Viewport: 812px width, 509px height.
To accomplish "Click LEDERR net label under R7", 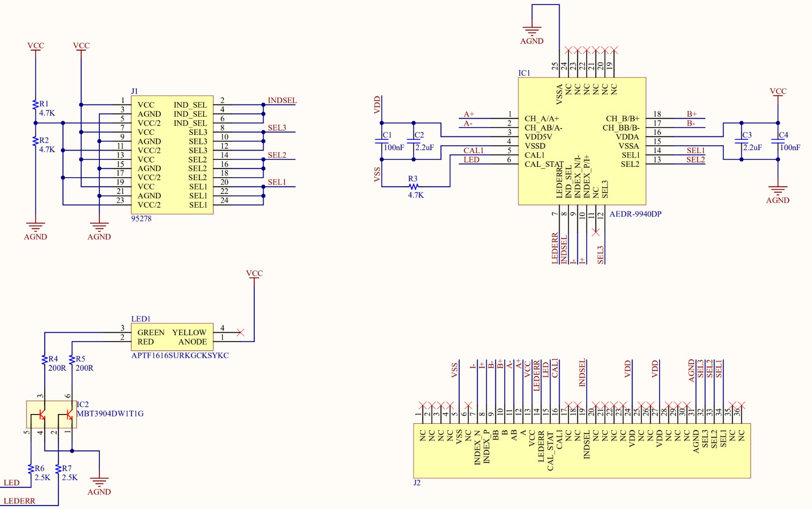I will 20,501.
